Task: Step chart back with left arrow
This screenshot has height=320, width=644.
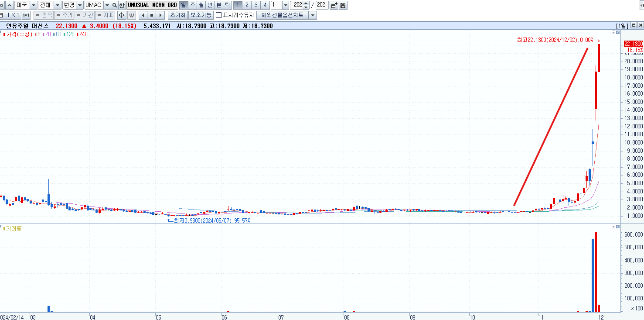Action: (143, 15)
